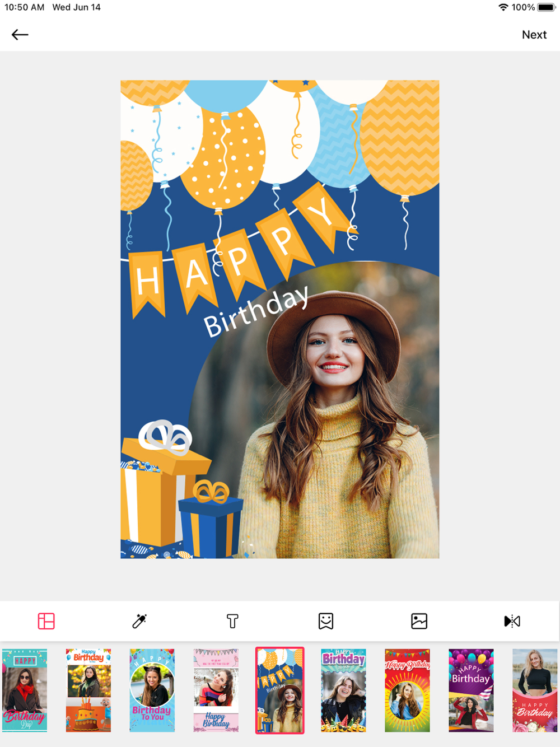560x747 pixels.
Task: Open the photo image tool
Action: click(x=419, y=621)
